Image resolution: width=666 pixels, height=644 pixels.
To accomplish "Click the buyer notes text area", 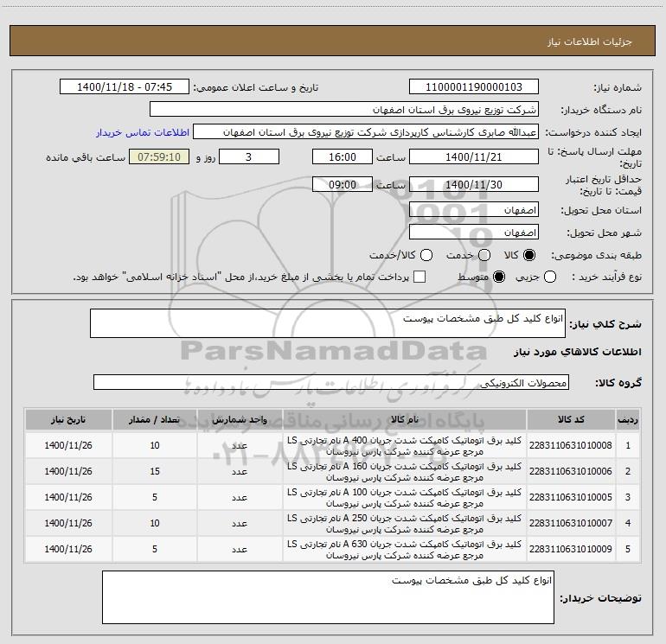I will pos(328,597).
